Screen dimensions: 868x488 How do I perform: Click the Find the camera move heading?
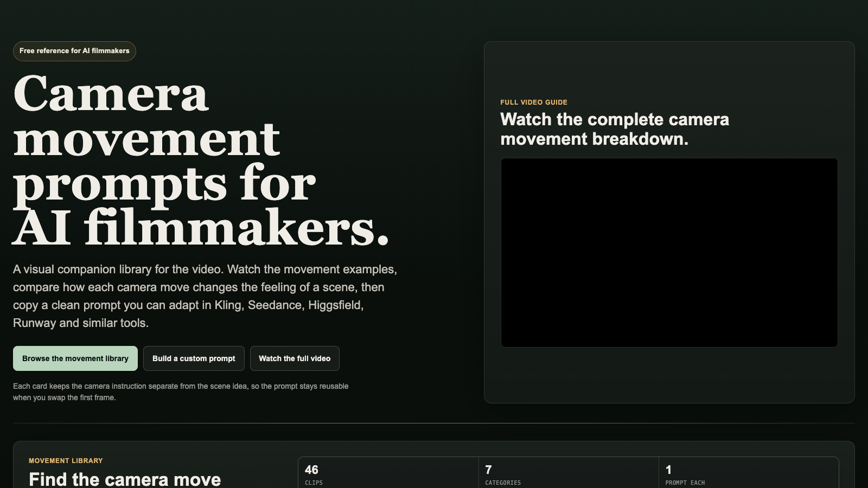click(x=125, y=479)
